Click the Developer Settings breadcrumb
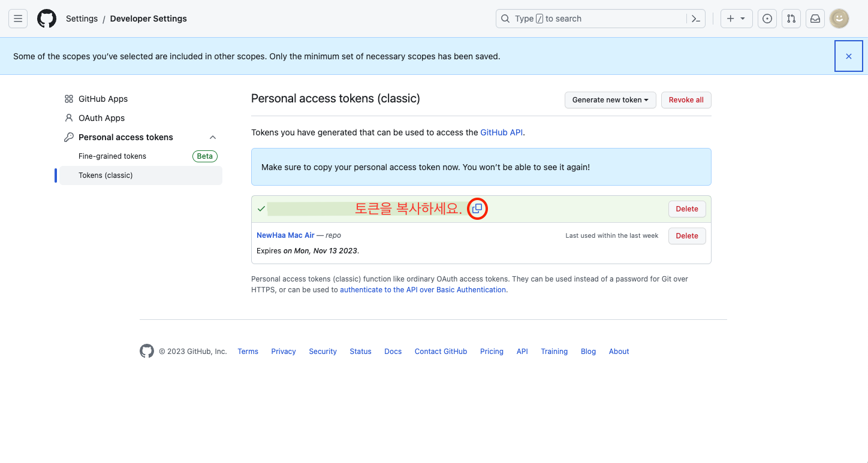868x463 pixels. click(149, 19)
